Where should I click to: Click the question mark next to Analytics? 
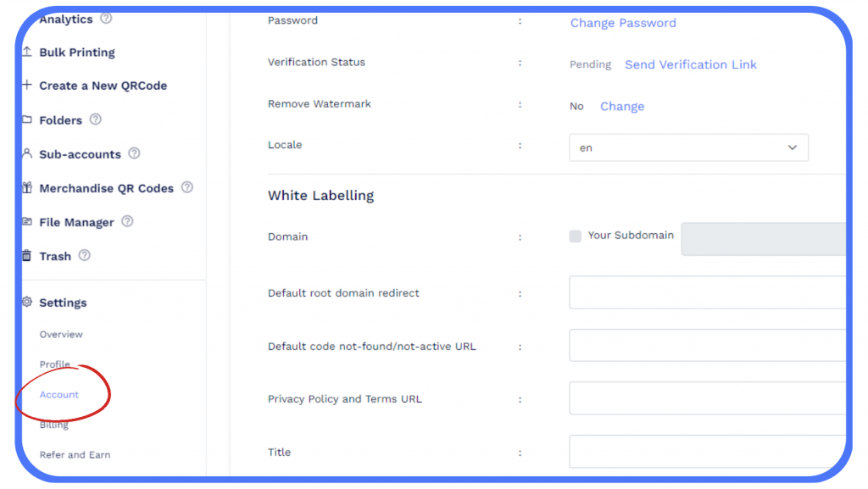click(x=103, y=19)
